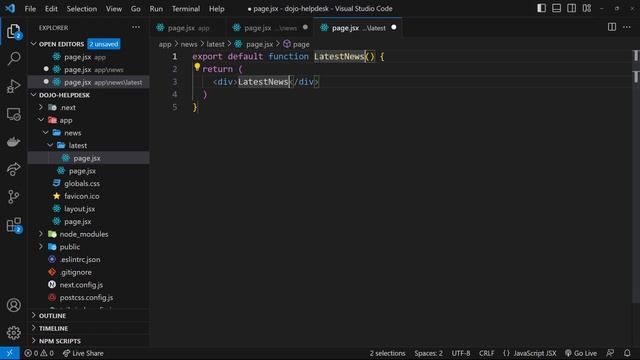Toggle the bottom Panel layout button

point(556,8)
